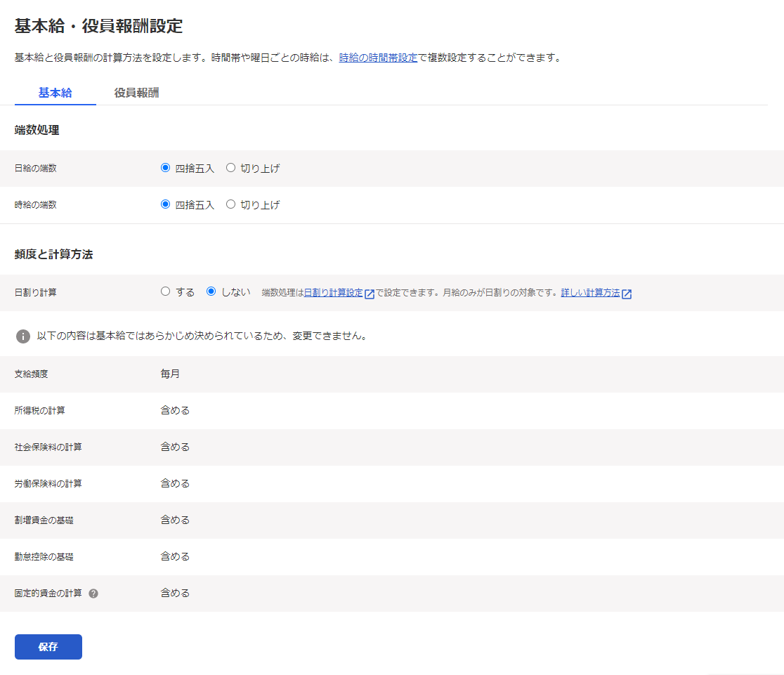Click the 割増賃金の基礎 label

pyautogui.click(x=44, y=520)
